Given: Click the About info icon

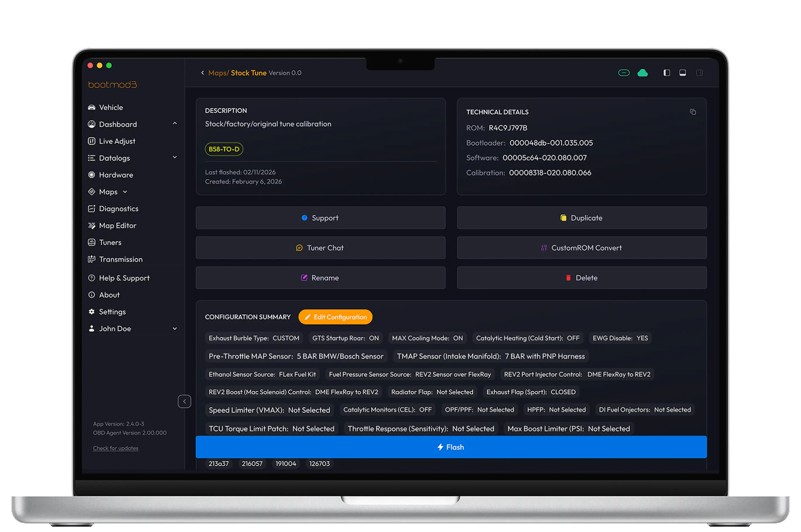Looking at the screenshot, I should coord(92,295).
